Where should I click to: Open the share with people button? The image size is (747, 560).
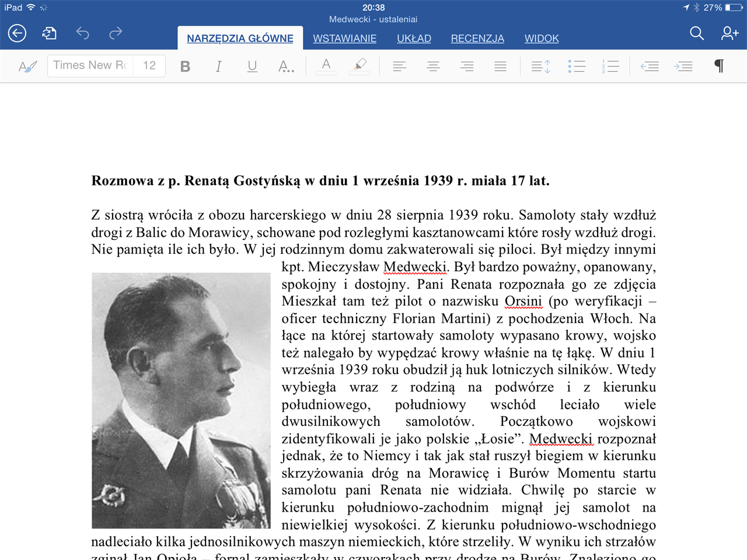(728, 33)
